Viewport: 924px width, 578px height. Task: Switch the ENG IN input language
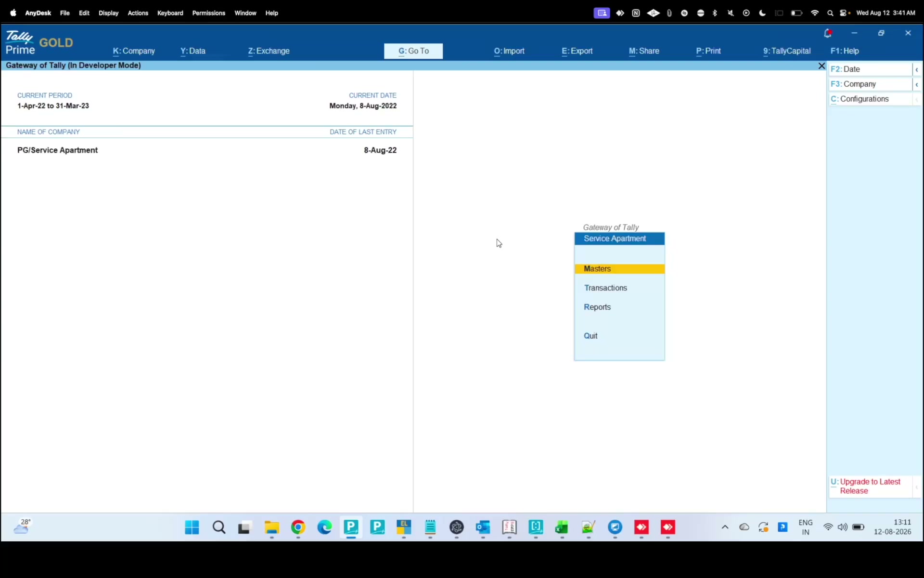(806, 527)
